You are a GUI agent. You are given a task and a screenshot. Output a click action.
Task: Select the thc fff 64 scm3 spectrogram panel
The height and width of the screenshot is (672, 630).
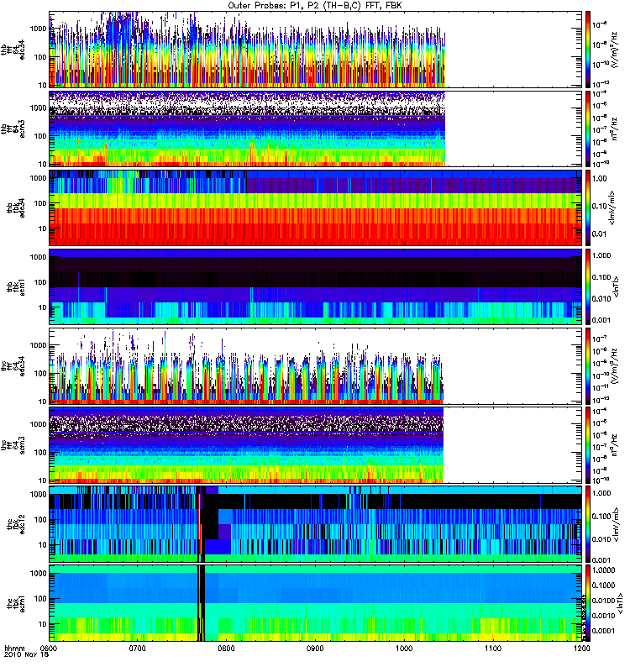pos(316,445)
